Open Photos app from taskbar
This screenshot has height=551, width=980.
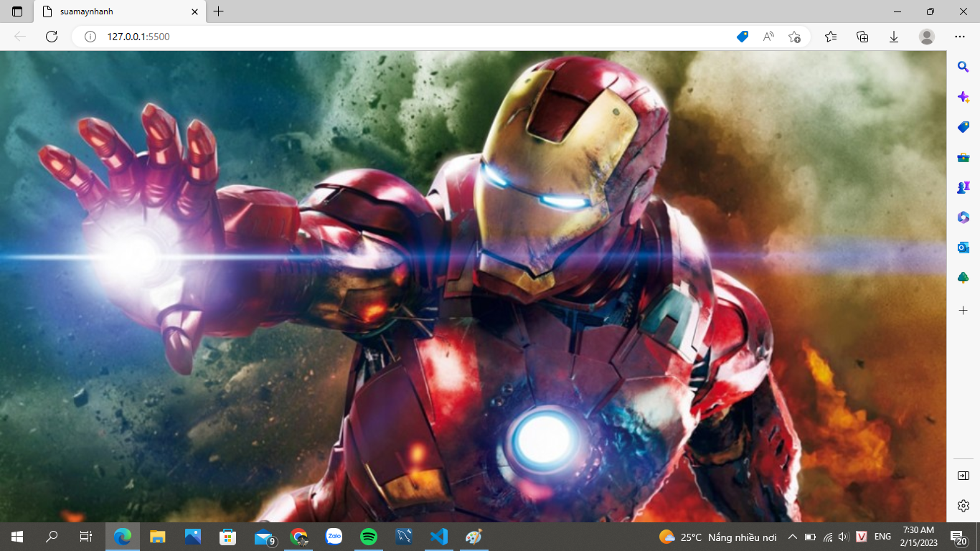tap(193, 537)
